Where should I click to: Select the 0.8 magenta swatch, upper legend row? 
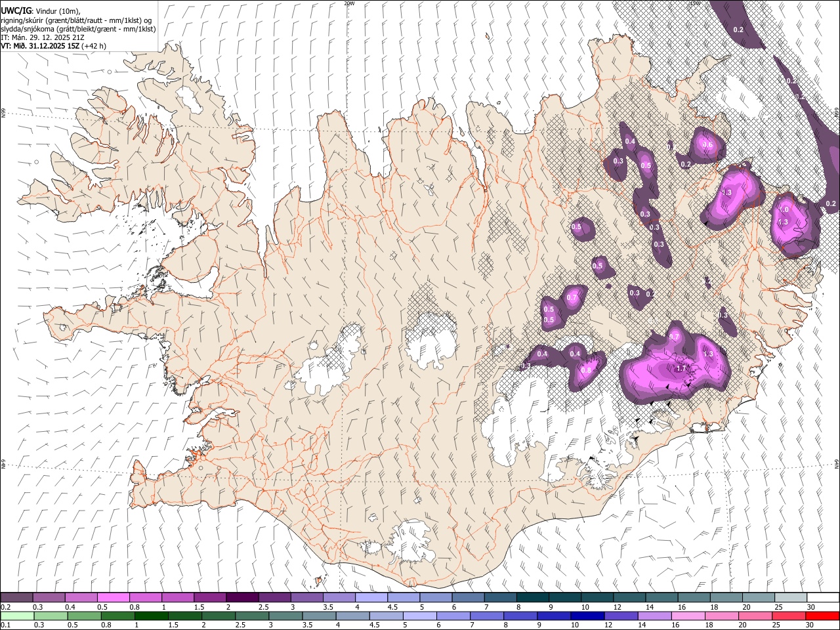(x=145, y=598)
